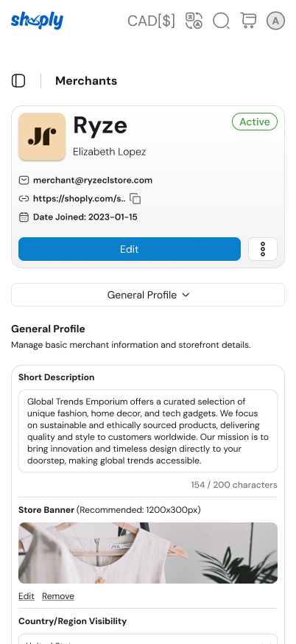Select the Merchants breadcrumb title
The image size is (296, 644).
[x=86, y=81]
